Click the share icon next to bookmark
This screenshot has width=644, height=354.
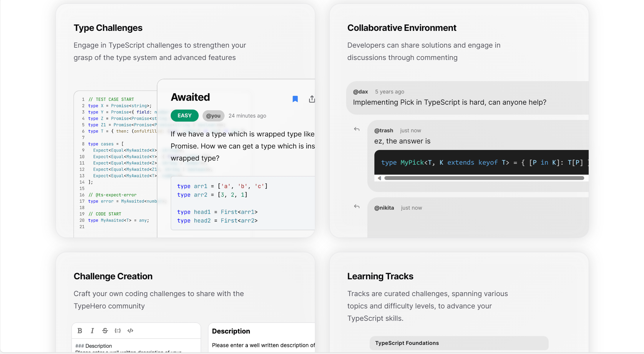[x=312, y=99]
